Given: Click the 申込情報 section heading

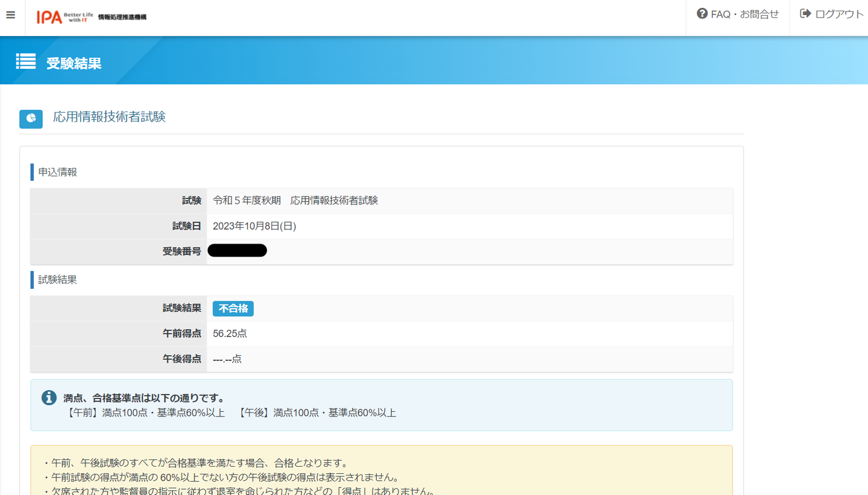Looking at the screenshot, I should click(58, 172).
